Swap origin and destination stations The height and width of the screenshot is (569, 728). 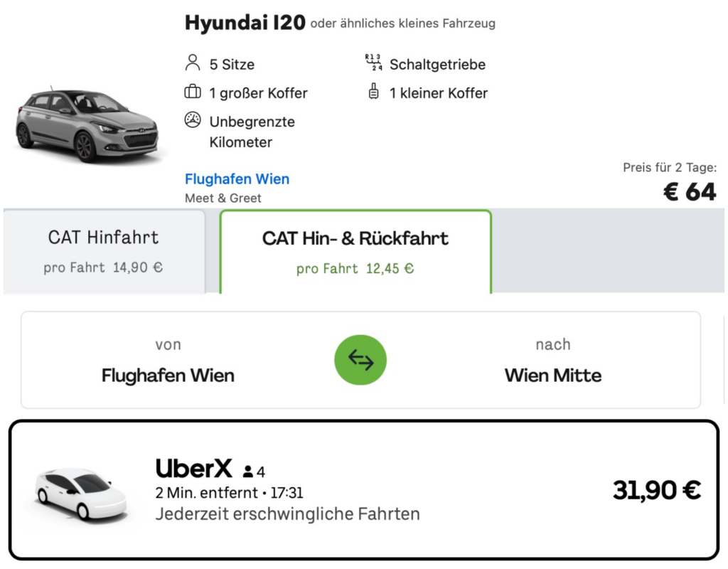360,361
